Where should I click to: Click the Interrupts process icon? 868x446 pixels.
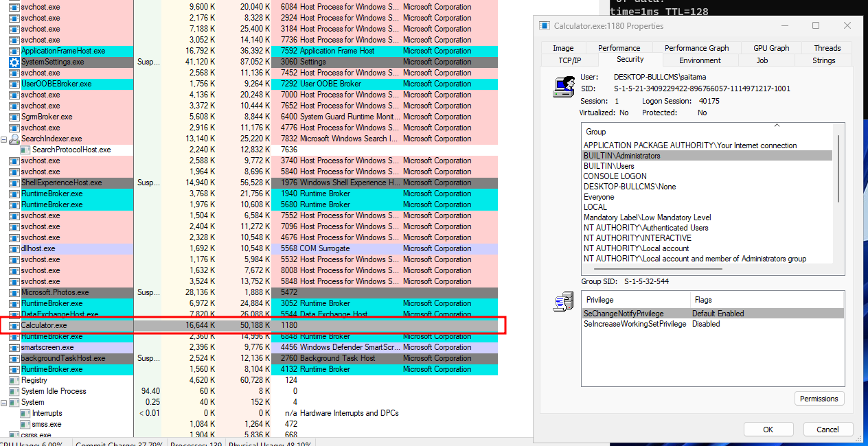[25, 413]
